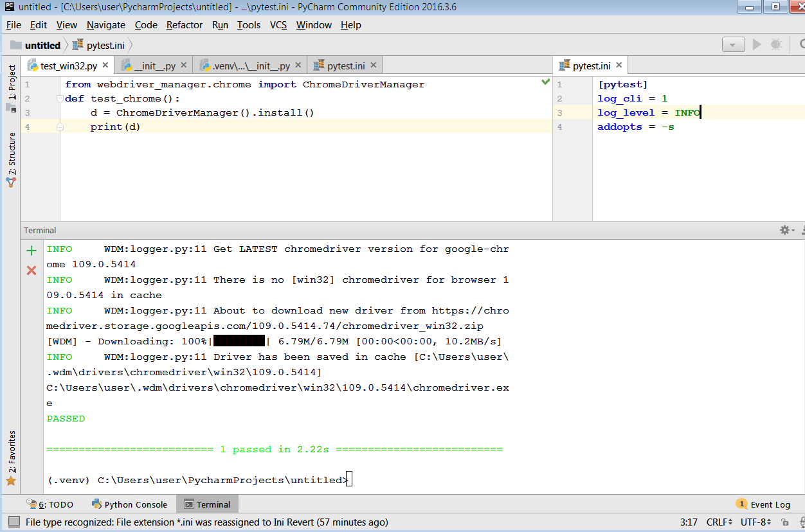This screenshot has width=805, height=532.
Task: Close terminal session with red X icon
Action: [x=32, y=270]
